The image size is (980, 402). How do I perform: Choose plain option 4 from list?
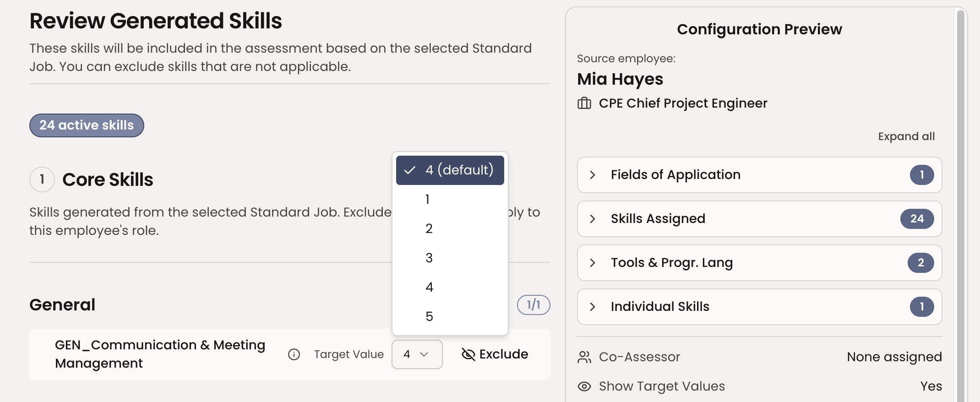[x=450, y=288]
